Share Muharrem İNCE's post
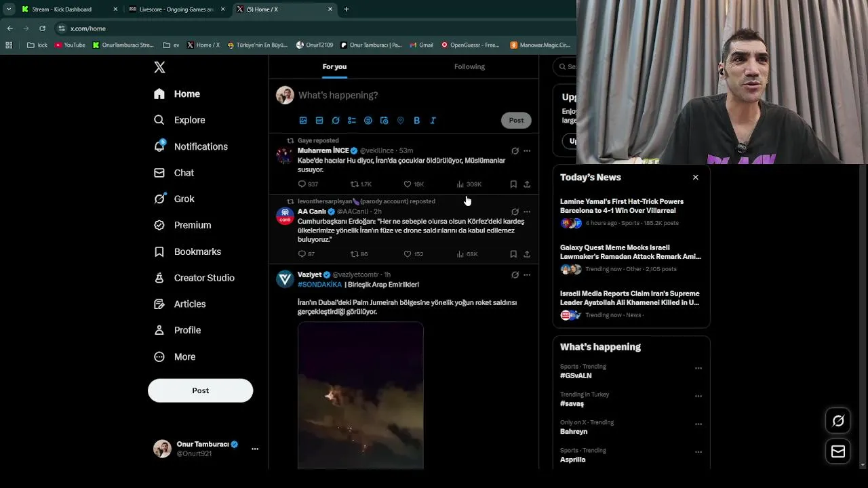This screenshot has width=868, height=488. 527,184
